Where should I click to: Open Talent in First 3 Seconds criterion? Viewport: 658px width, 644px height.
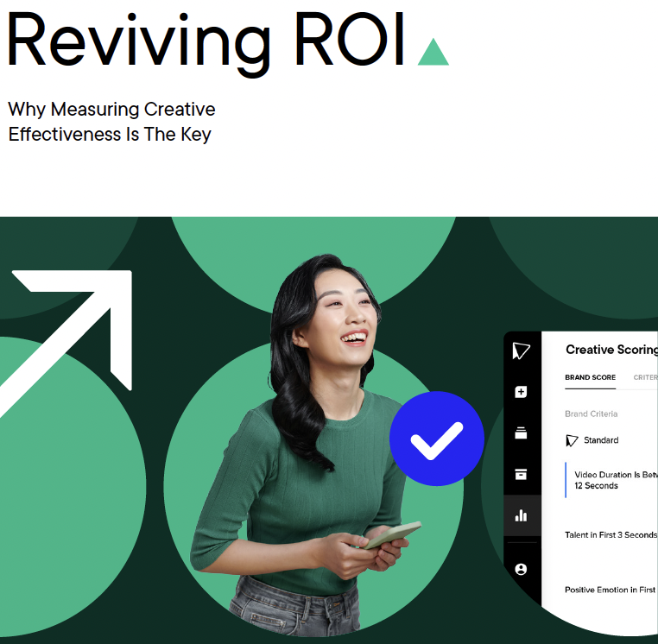(x=611, y=535)
